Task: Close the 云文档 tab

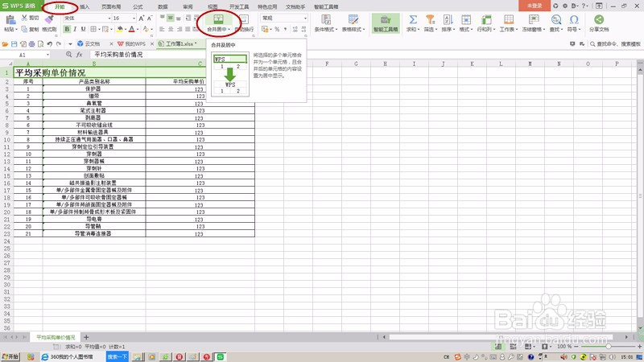Action: 111,44
